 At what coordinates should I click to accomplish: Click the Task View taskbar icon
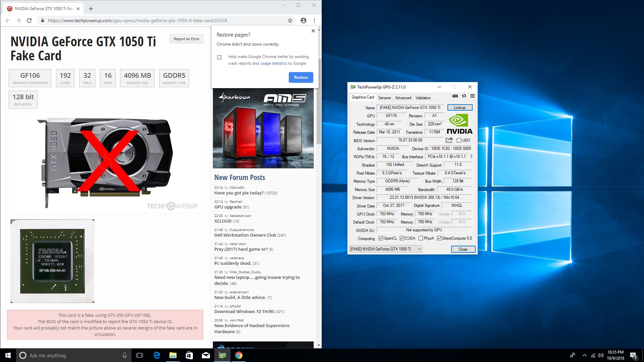[140, 355]
